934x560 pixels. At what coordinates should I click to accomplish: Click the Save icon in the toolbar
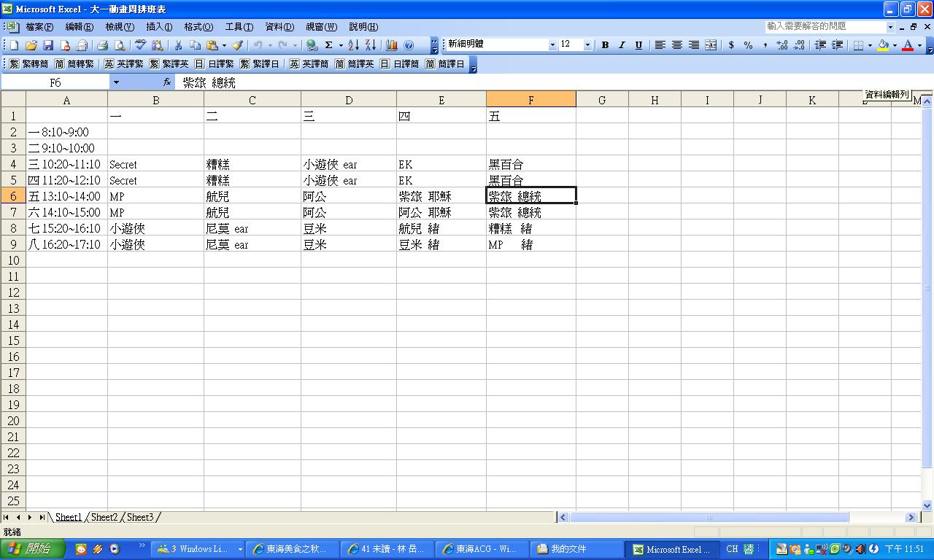click(x=48, y=45)
